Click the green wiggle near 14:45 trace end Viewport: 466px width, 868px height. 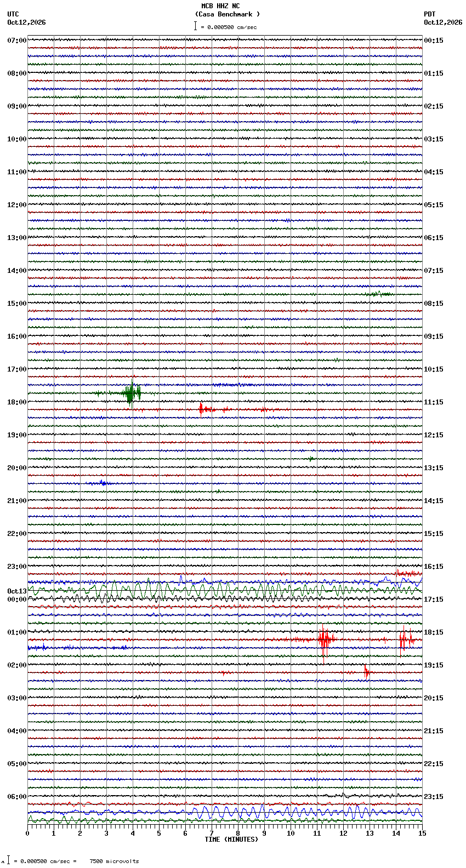379,294
